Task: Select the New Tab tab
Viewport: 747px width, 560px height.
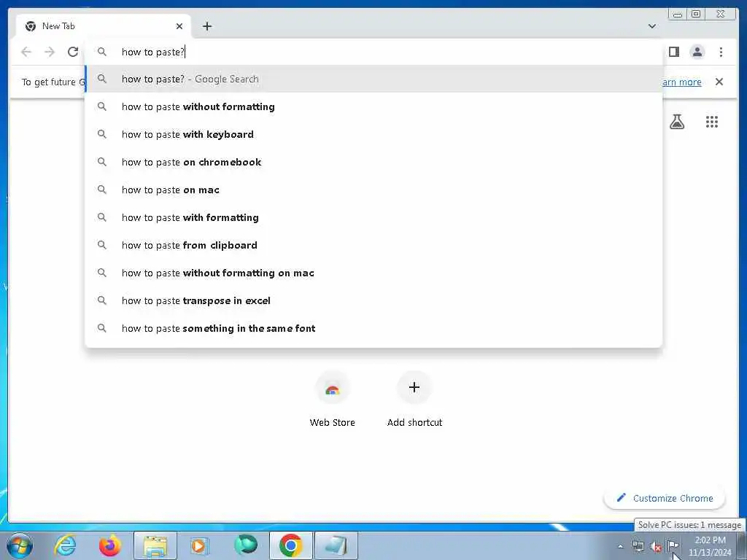Action: (104, 26)
